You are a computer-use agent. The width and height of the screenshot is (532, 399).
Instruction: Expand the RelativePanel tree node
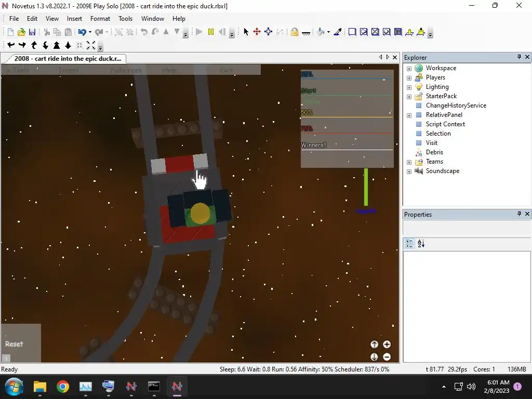[409, 115]
